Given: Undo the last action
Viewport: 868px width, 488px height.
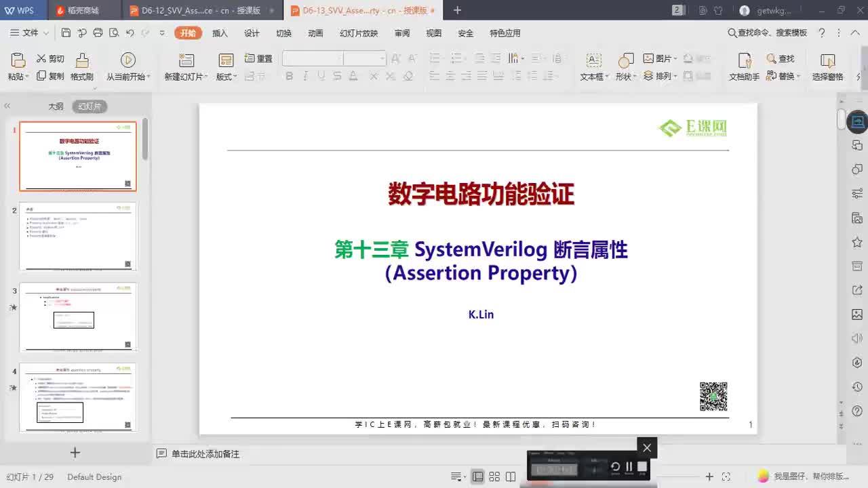Looking at the screenshot, I should point(130,33).
